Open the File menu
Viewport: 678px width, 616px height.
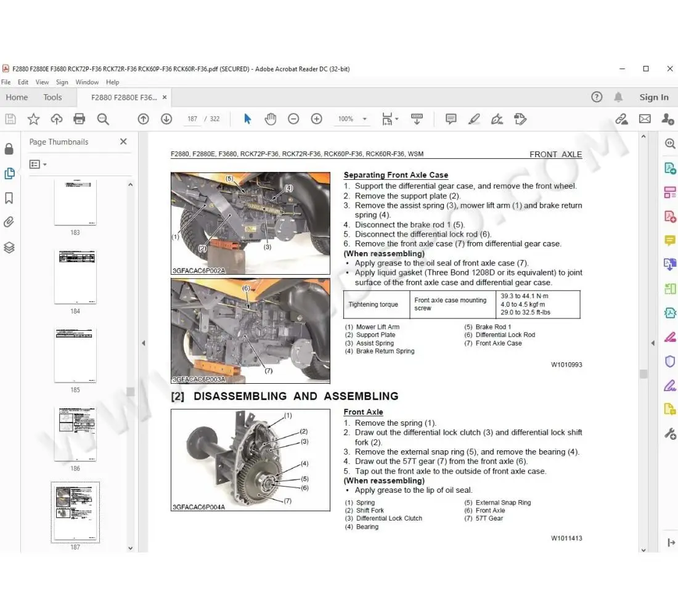[6, 82]
